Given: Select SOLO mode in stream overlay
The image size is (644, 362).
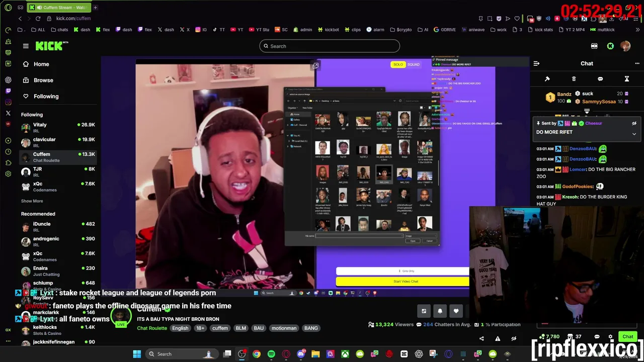Looking at the screenshot, I should [398, 64].
